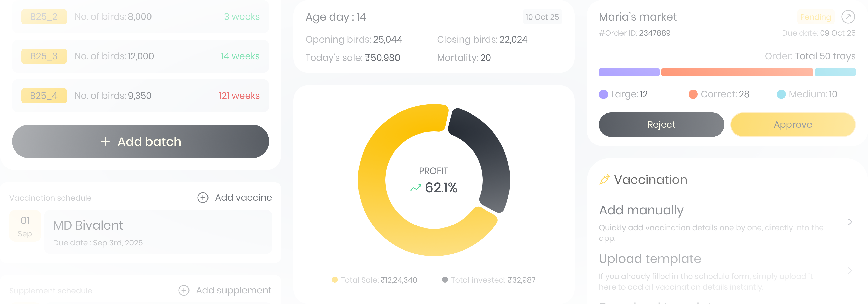Approve the Maria's market order
This screenshot has width=868, height=304.
[x=792, y=125]
